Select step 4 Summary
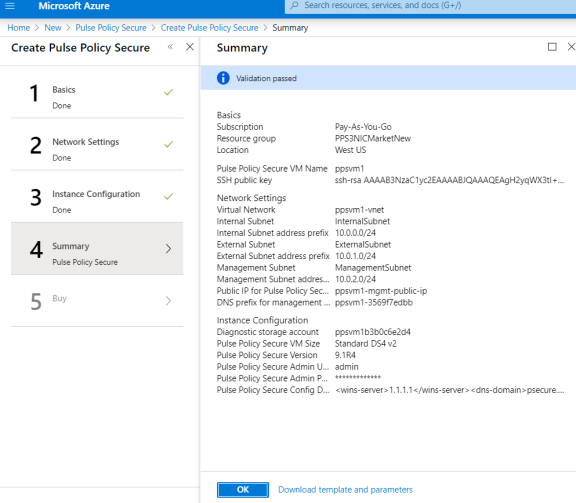Image resolution: width=576 pixels, height=503 pixels. pos(97,248)
